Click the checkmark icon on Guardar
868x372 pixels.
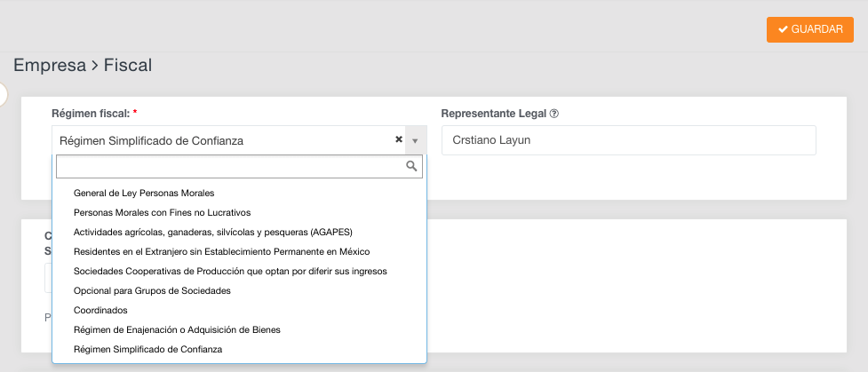pyautogui.click(x=783, y=29)
